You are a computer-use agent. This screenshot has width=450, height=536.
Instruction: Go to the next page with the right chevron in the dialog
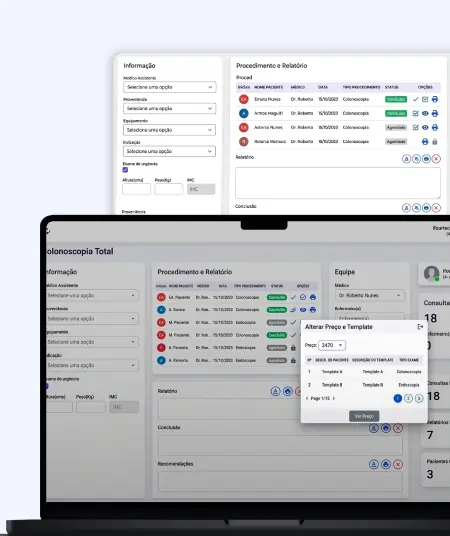coord(334,398)
